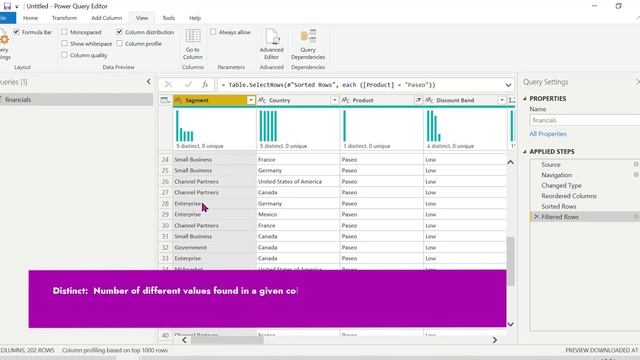Open Query Dependencies view

click(308, 44)
